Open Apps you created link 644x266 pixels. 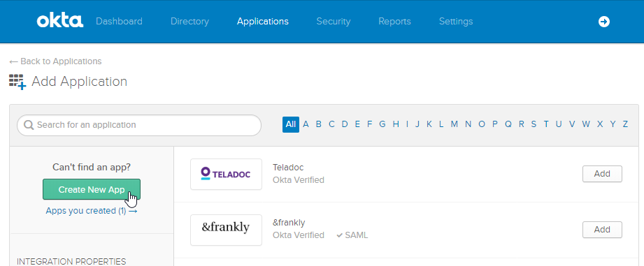91,211
